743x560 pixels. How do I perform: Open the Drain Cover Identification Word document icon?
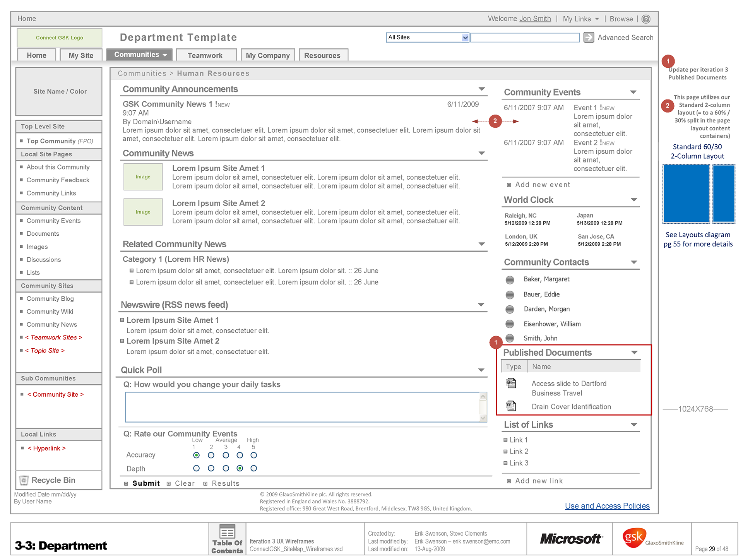pyautogui.click(x=511, y=406)
